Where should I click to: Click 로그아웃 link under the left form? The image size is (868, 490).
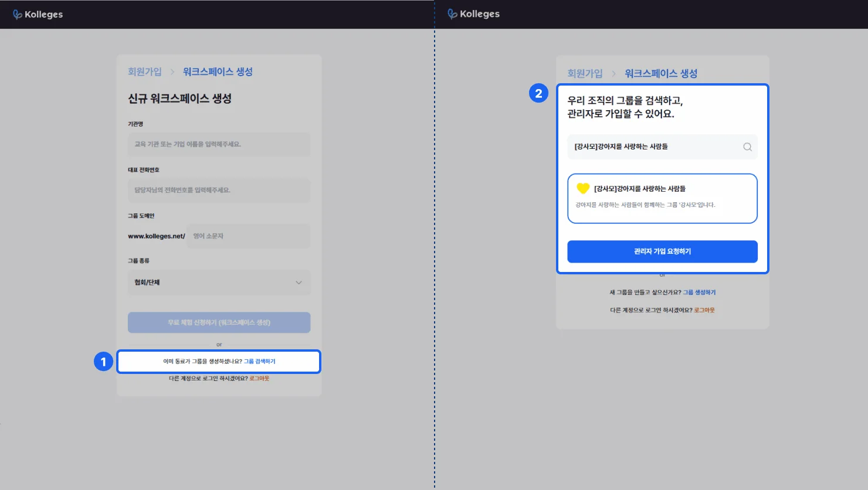[259, 379]
